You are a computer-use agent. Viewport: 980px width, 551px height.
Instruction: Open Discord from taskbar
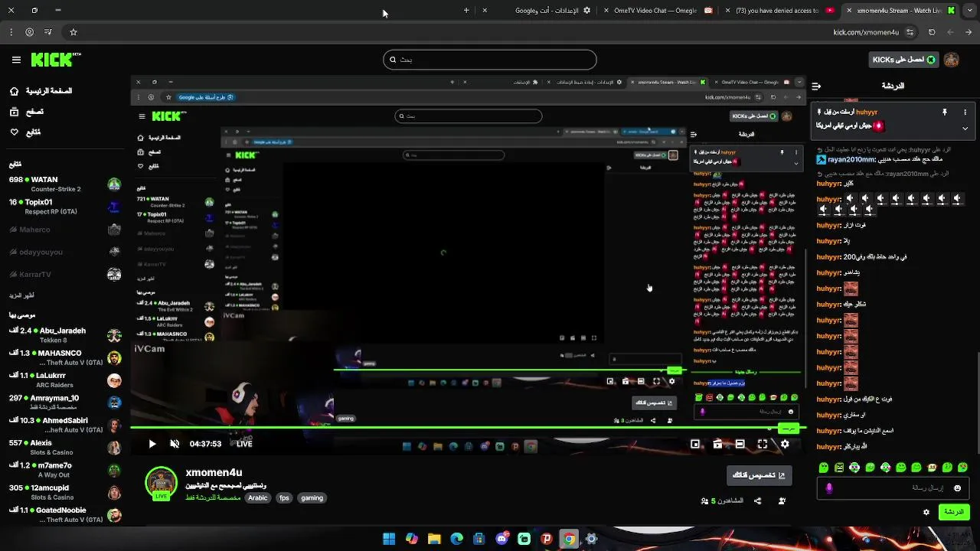pyautogui.click(x=501, y=539)
